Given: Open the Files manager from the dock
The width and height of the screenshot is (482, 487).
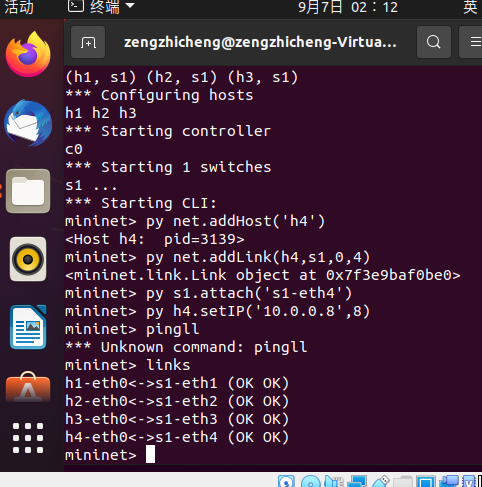Looking at the screenshot, I should [x=28, y=191].
